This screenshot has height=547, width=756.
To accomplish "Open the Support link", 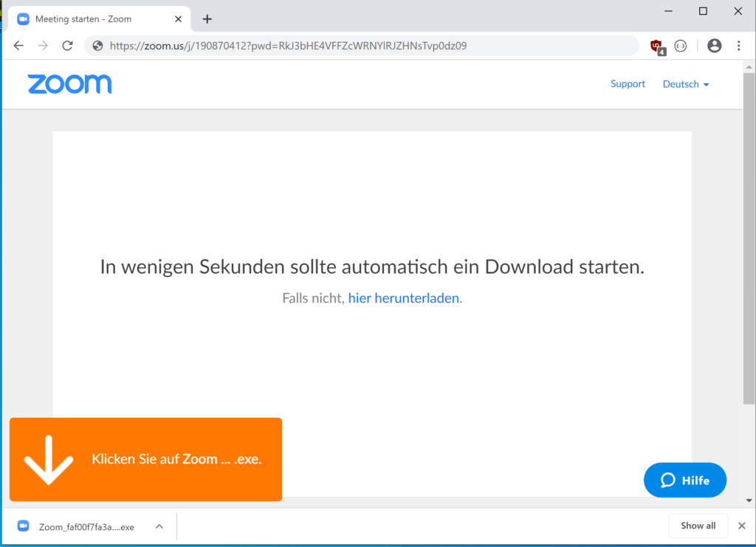I will click(628, 84).
